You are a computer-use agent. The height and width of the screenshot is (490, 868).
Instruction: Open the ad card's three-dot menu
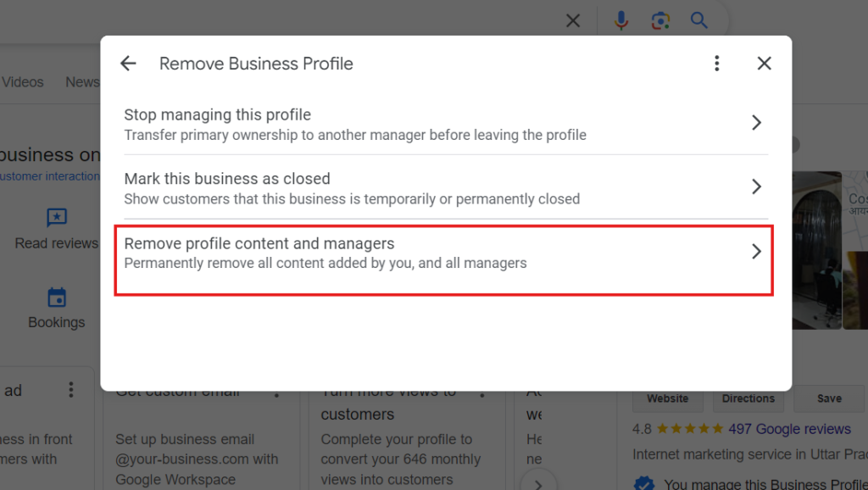(71, 390)
